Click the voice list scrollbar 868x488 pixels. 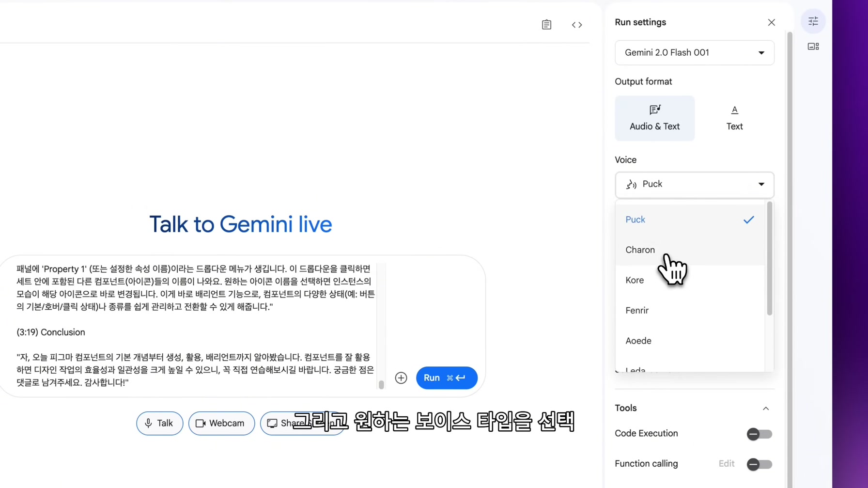[x=769, y=259]
